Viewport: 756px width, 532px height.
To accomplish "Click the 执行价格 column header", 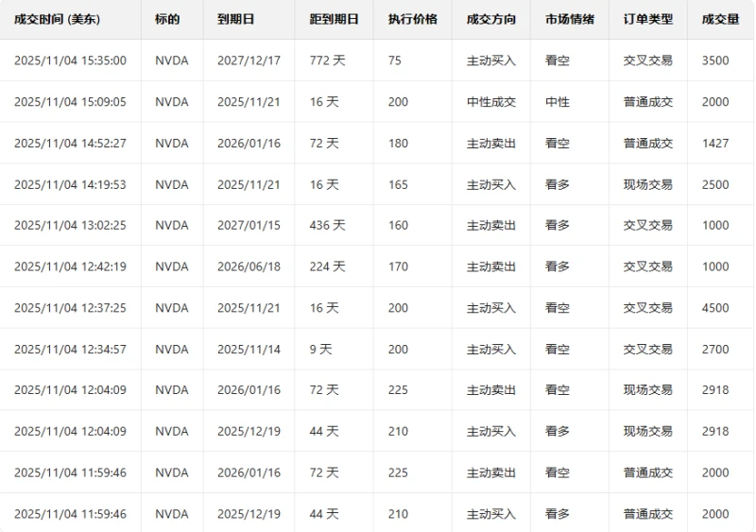I will tap(412, 19).
